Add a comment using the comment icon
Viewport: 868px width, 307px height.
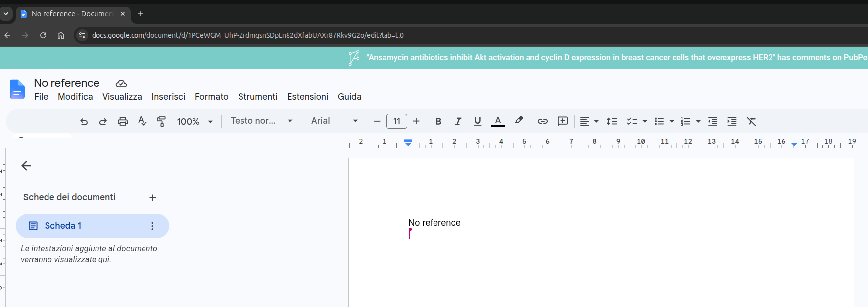pos(563,121)
